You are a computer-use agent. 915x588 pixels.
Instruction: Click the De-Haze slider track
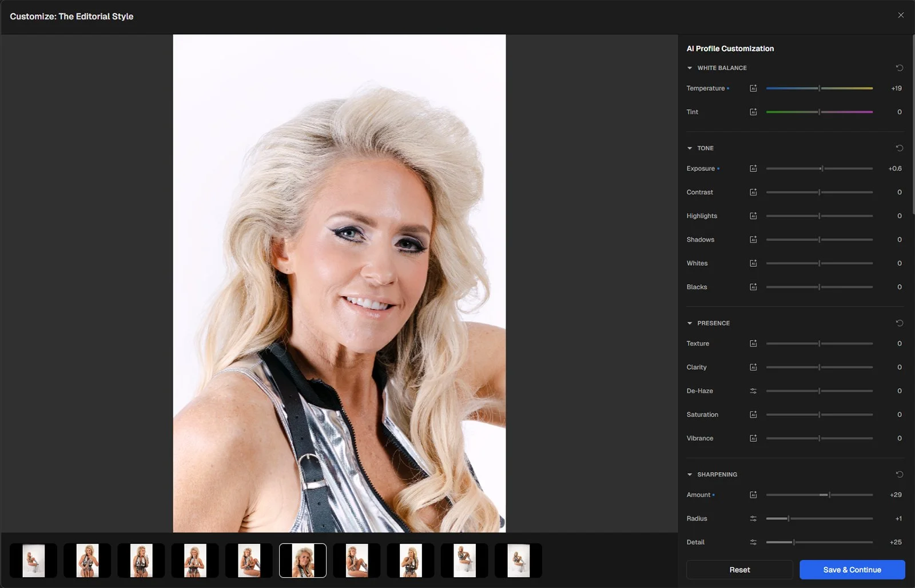click(819, 391)
